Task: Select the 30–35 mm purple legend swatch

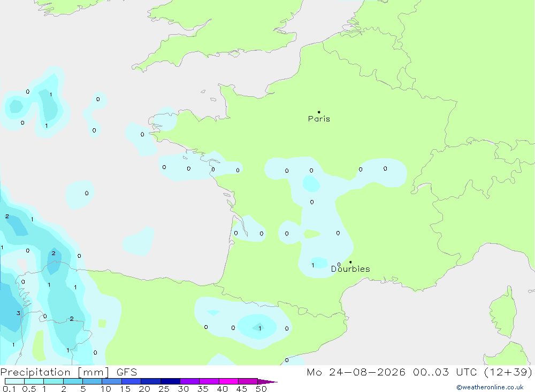Action: (x=189, y=381)
